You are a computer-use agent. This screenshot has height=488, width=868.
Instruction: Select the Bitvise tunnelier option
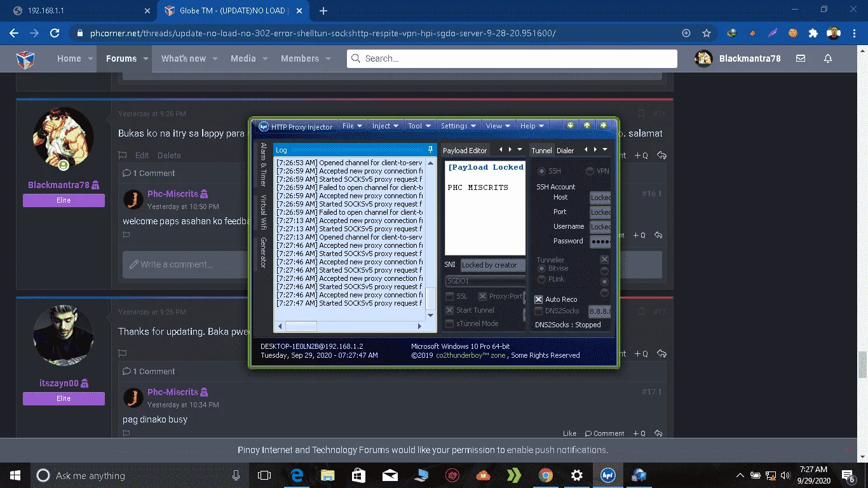(x=542, y=269)
